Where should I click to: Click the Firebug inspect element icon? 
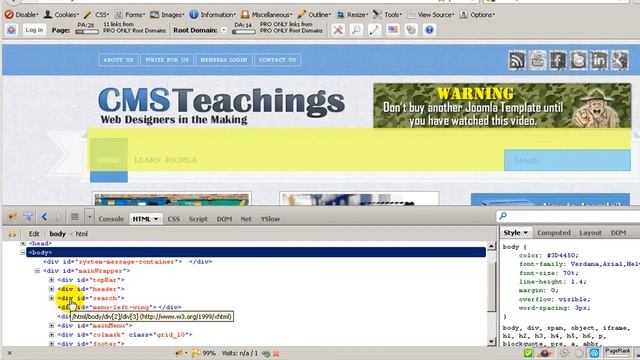point(28,217)
